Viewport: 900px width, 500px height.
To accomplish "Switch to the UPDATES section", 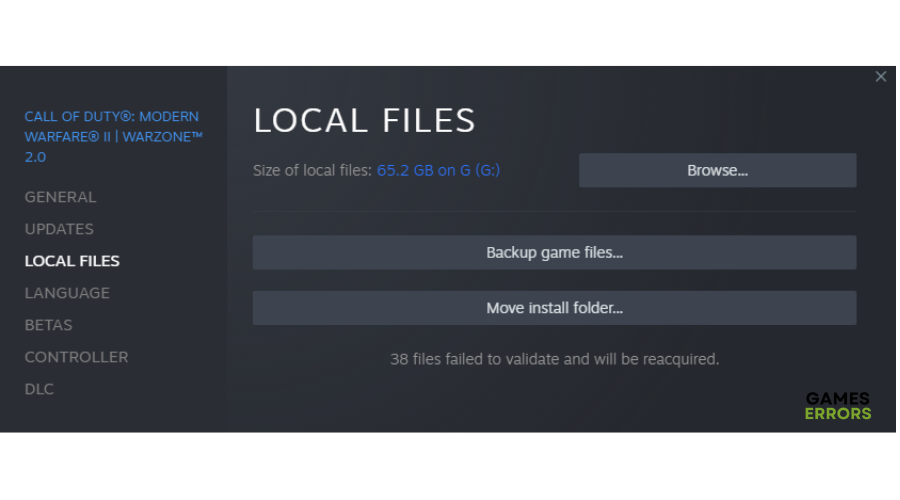I will 59,229.
